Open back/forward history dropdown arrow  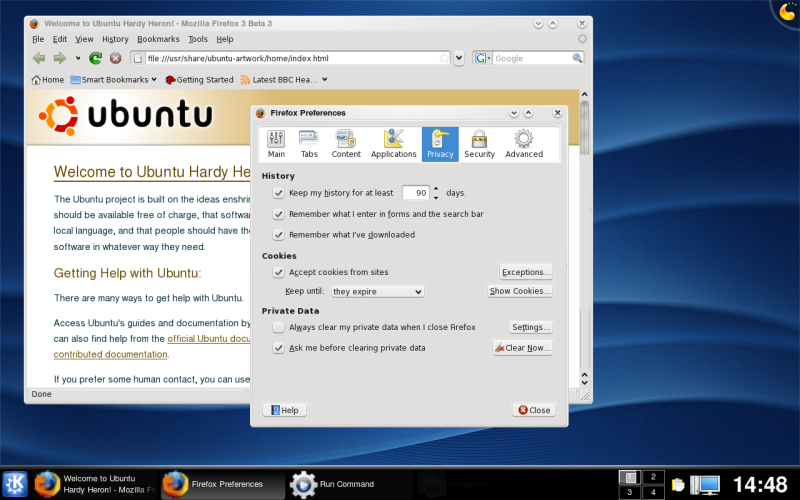tap(78, 58)
